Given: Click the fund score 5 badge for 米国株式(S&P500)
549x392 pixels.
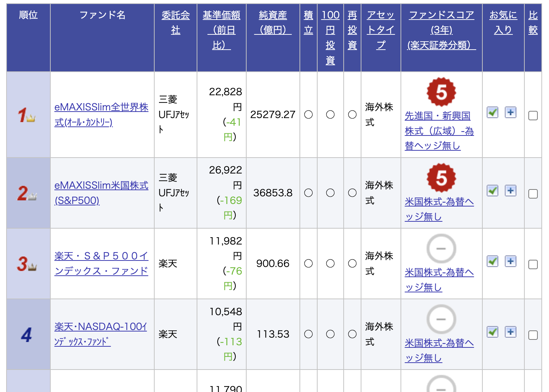Looking at the screenshot, I should (x=441, y=178).
